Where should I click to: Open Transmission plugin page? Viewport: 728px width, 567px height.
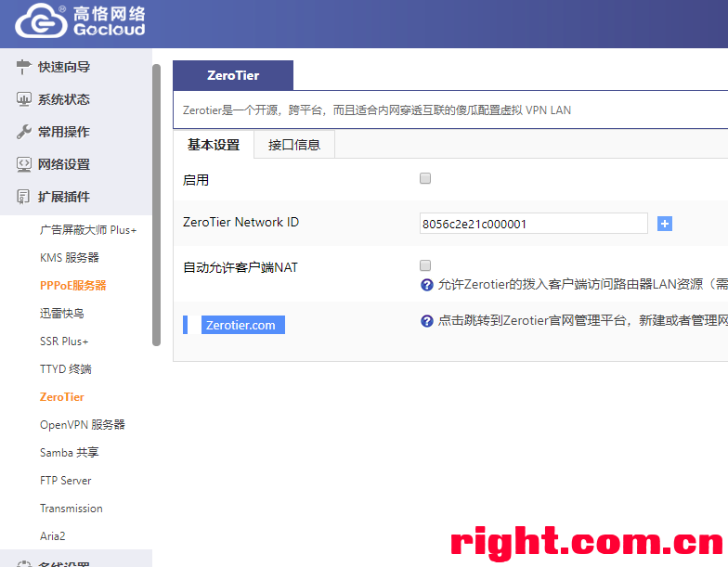[71, 509]
